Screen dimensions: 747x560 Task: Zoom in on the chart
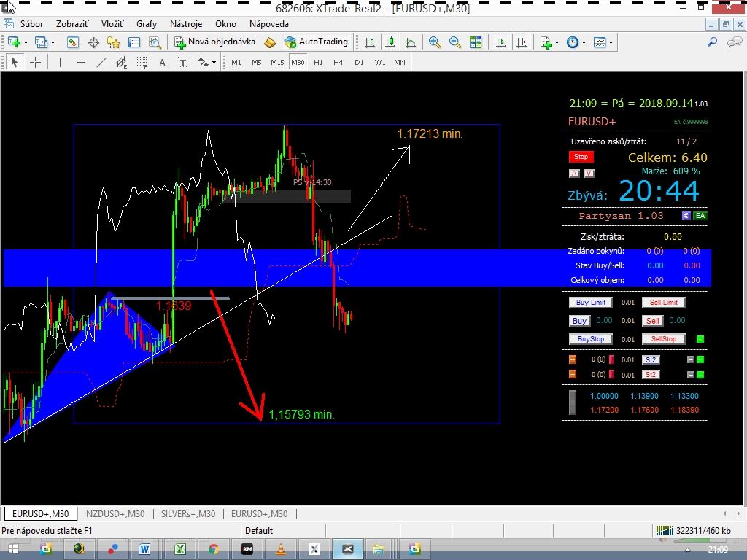click(x=434, y=42)
